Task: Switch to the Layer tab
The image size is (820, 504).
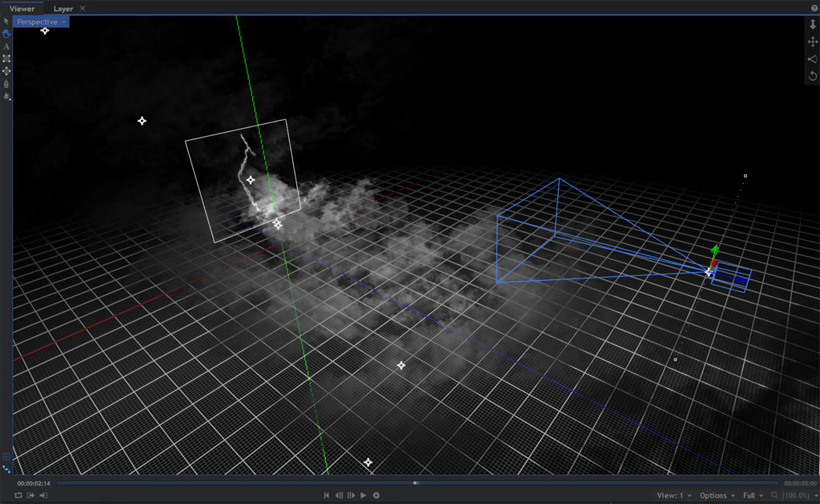Action: pyautogui.click(x=63, y=9)
